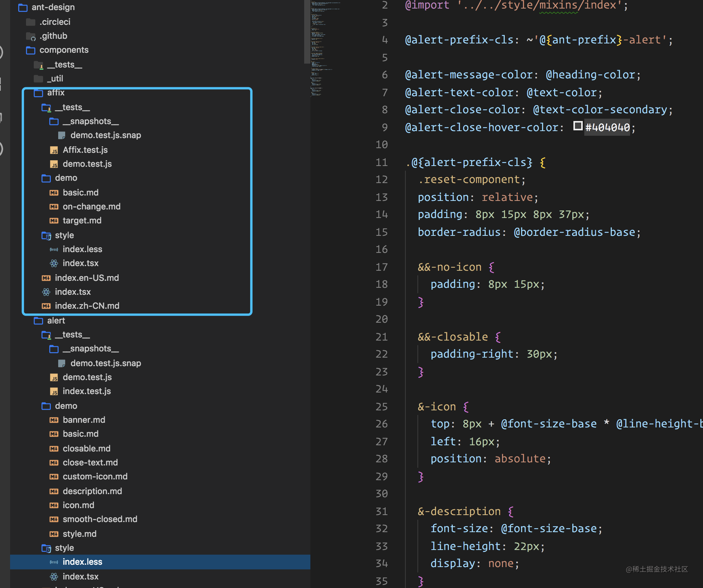Click &&-closable selector text

(x=453, y=337)
